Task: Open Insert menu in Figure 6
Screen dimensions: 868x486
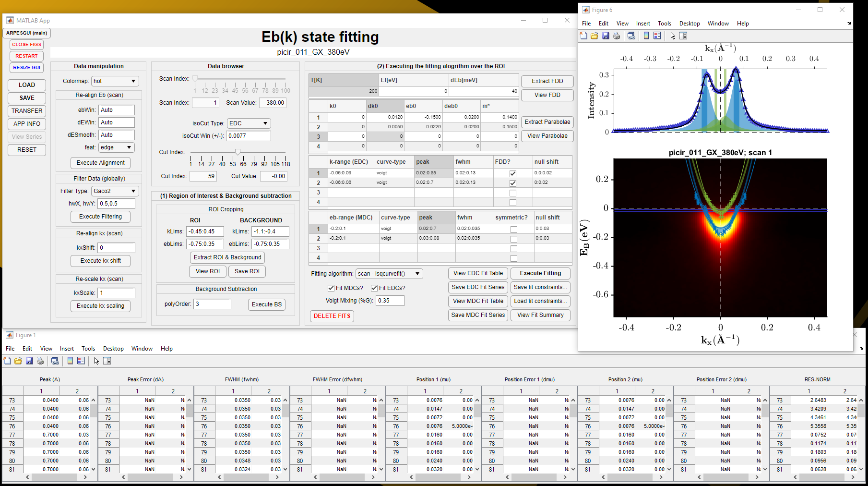Action: coord(643,24)
